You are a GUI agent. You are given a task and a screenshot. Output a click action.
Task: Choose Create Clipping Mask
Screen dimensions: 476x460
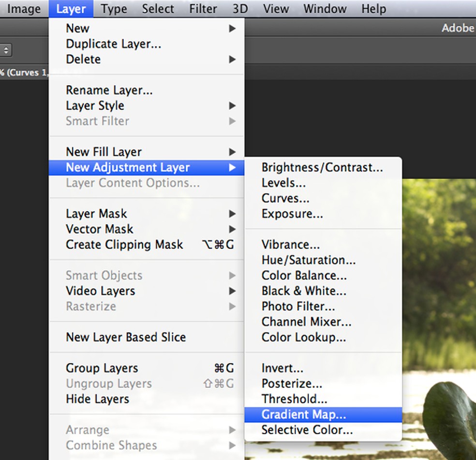pyautogui.click(x=125, y=245)
